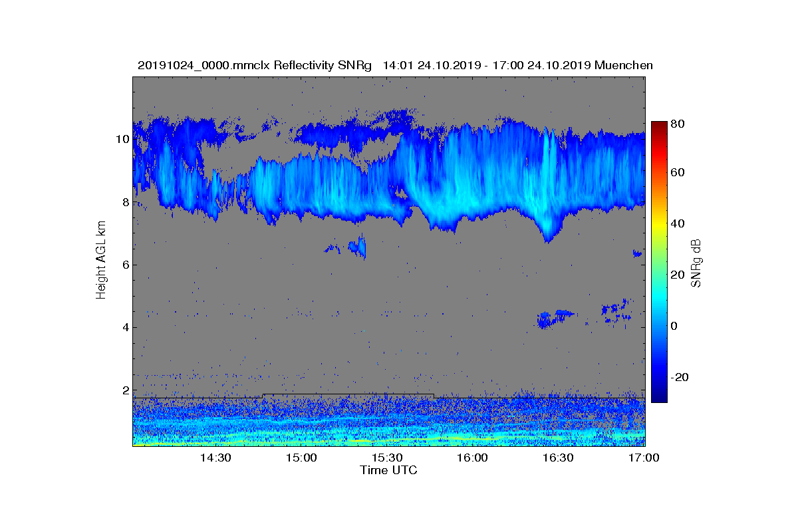
Task: Click the colorbar value 40
Action: [x=679, y=223]
